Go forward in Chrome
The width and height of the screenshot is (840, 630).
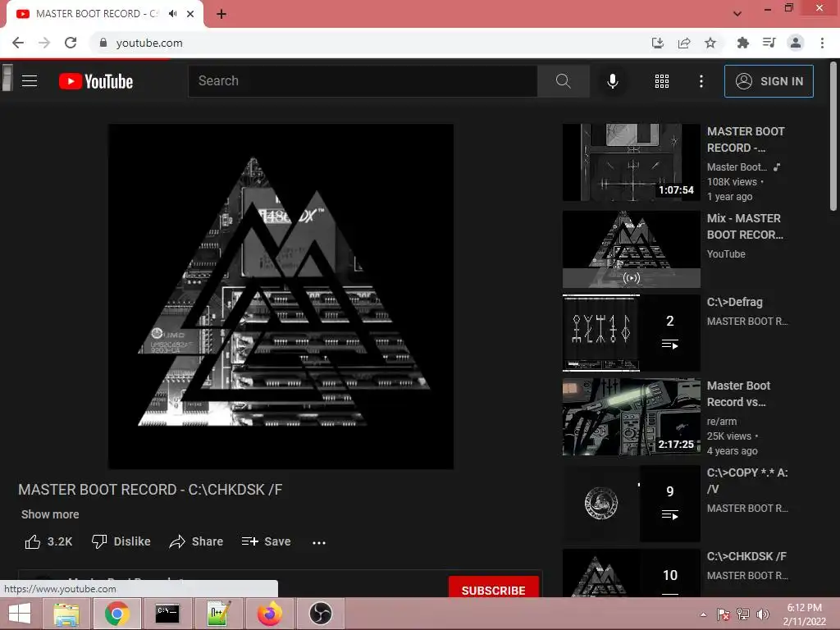coord(44,43)
